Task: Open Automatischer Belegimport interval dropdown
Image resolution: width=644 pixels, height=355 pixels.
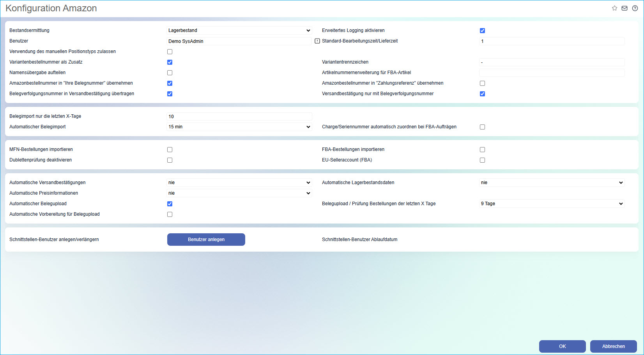Action: 239,127
